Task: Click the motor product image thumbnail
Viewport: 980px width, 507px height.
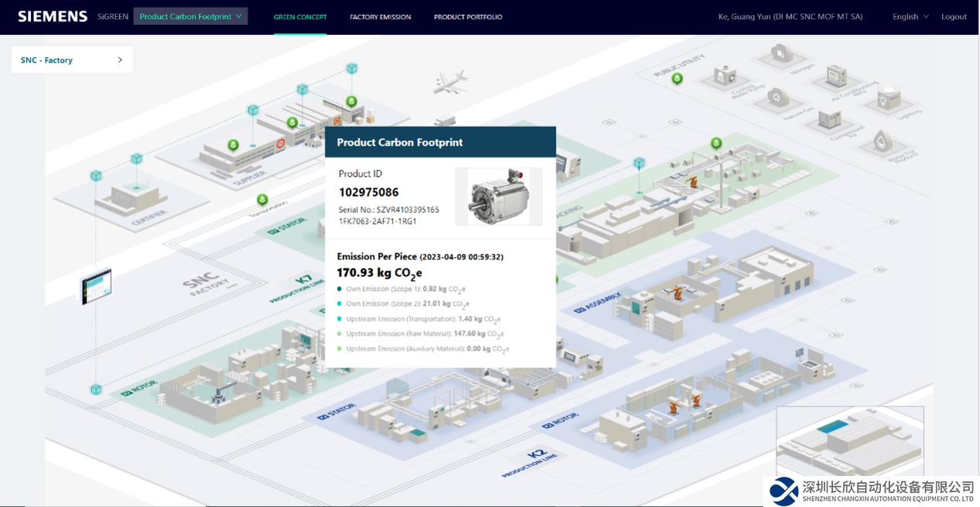Action: 499,197
